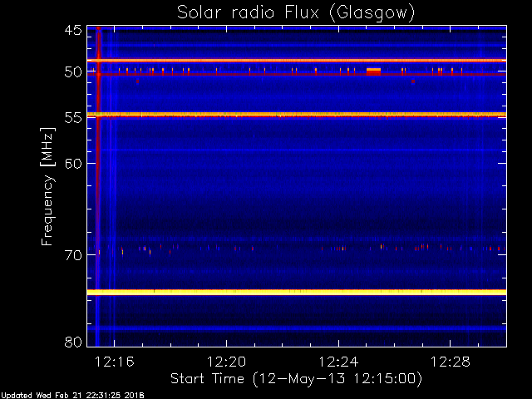The image size is (532, 399).
Task: Click the 80 frequency tick label
Action: tap(73, 342)
